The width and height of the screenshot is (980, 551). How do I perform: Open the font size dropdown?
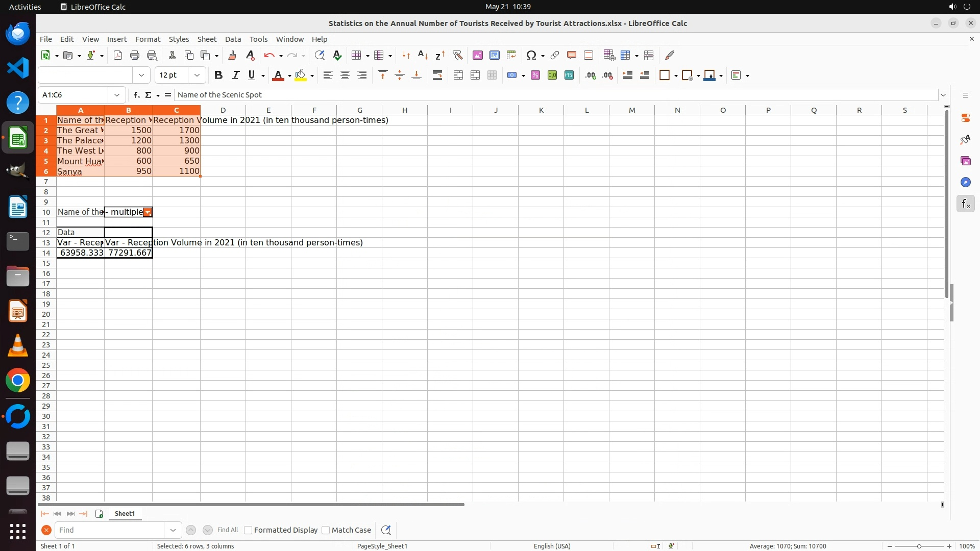[197, 75]
